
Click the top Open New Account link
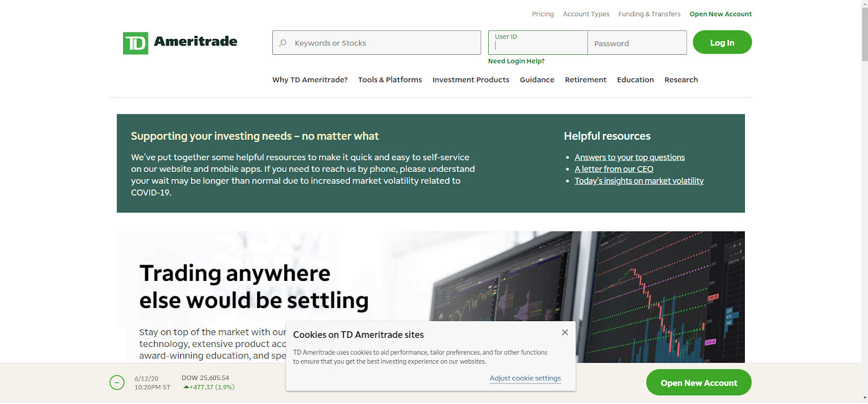[x=720, y=14]
